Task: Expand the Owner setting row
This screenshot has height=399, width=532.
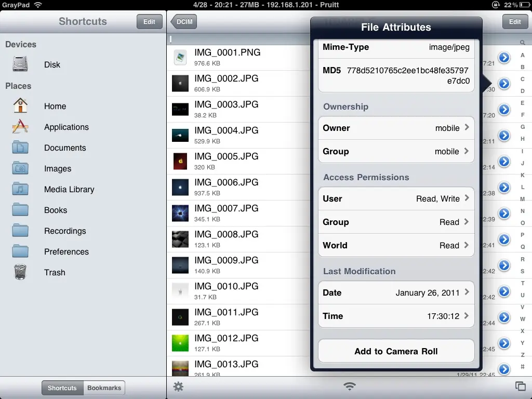Action: (x=396, y=128)
